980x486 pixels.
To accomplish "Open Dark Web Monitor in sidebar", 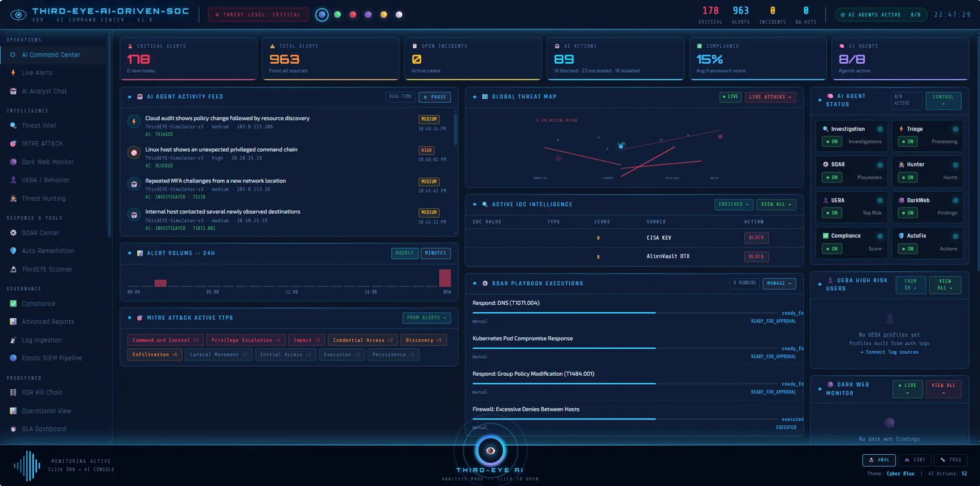I will 48,162.
